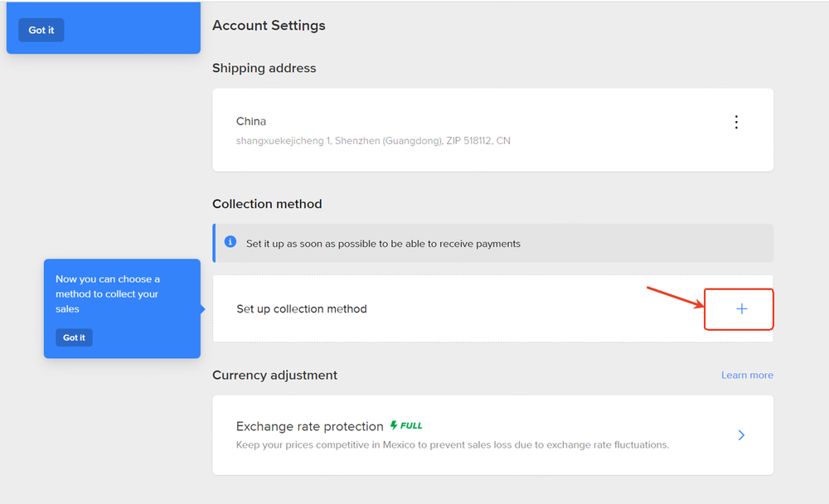
Task: Expand Exchange rate protection with the chevron arrow
Action: pyautogui.click(x=741, y=435)
